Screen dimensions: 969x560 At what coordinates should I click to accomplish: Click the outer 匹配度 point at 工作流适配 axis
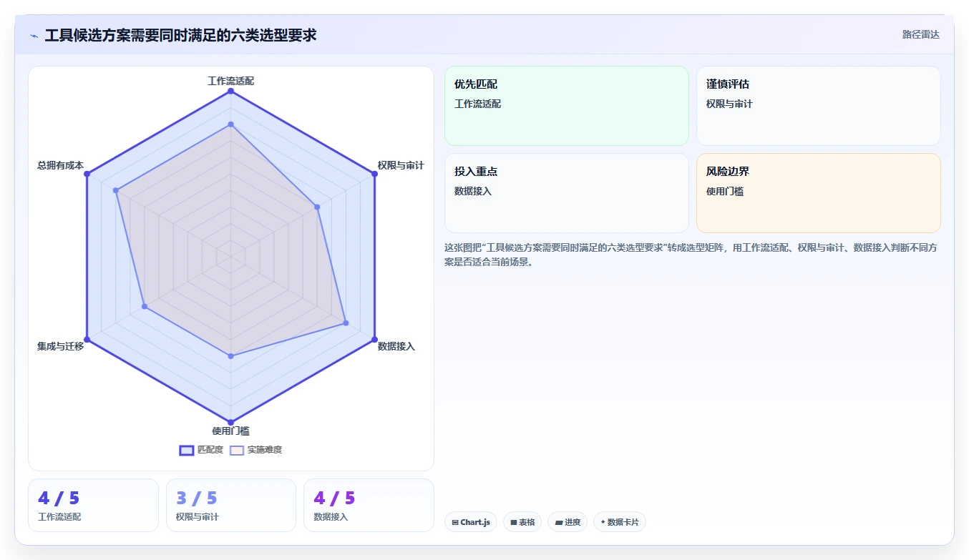(230, 91)
